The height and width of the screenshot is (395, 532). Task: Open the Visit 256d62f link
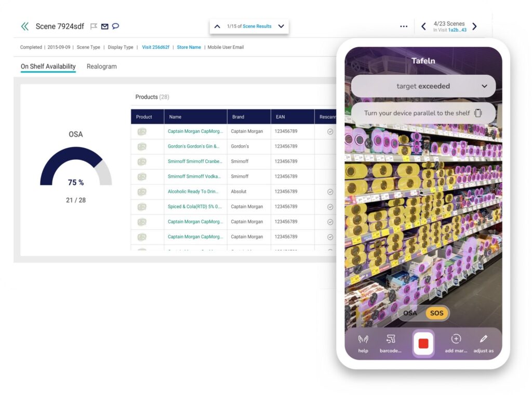[x=156, y=47]
